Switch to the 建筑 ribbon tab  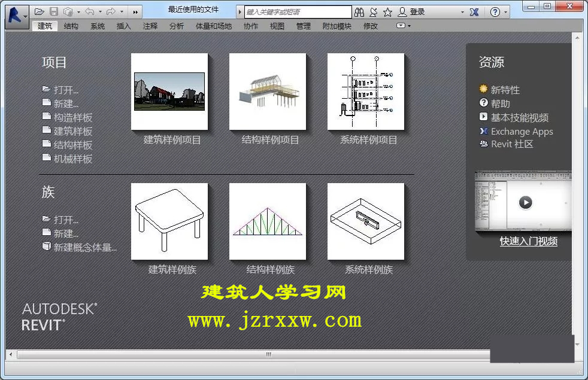click(x=45, y=26)
